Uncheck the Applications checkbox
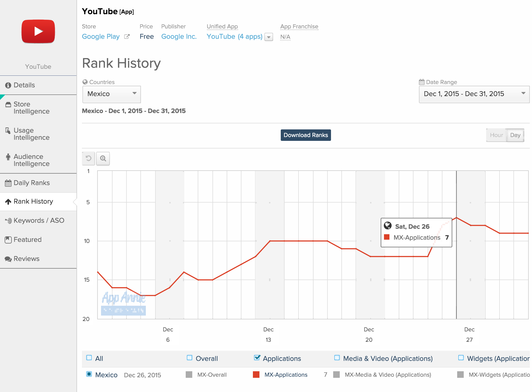Screen dimensions: 532x392 pos(257,358)
